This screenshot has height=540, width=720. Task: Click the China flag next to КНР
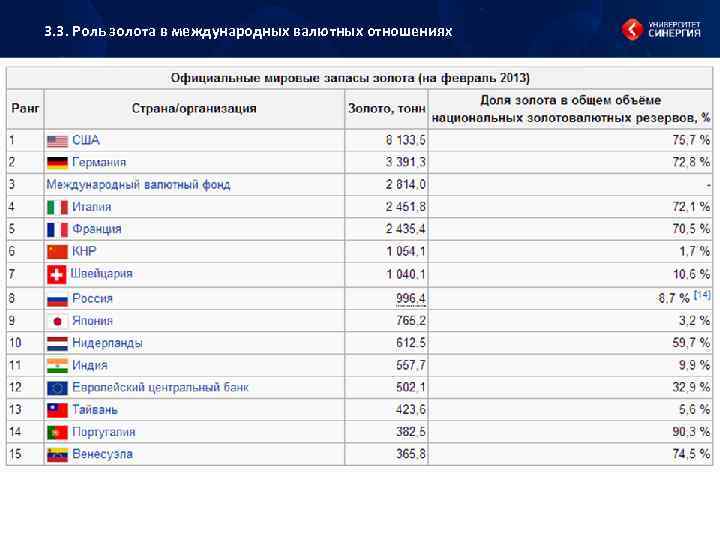coord(57,252)
